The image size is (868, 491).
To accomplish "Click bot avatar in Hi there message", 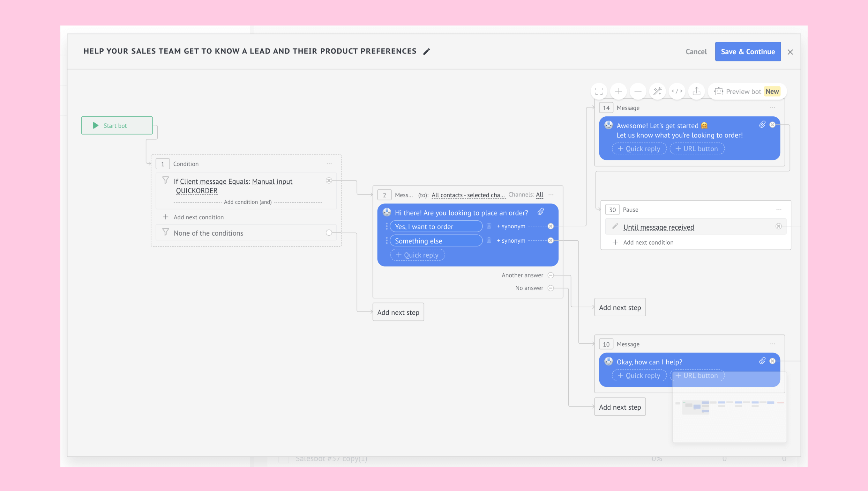I will pos(387,212).
